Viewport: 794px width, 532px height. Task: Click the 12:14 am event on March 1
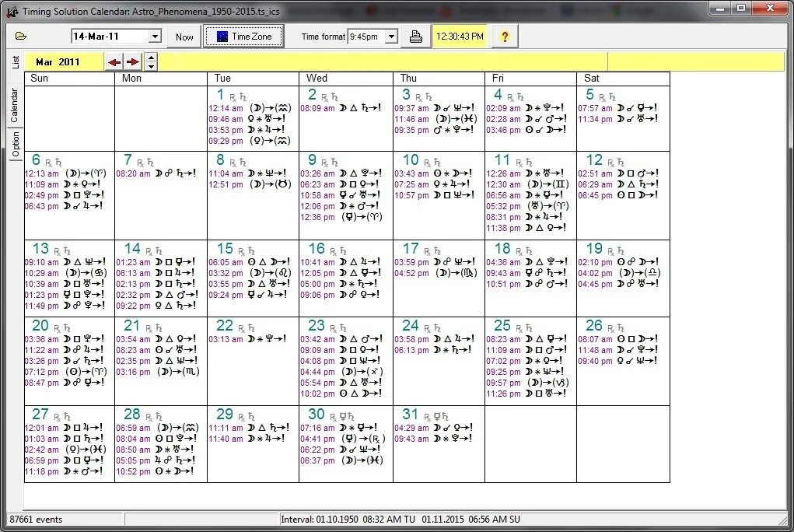250,108
